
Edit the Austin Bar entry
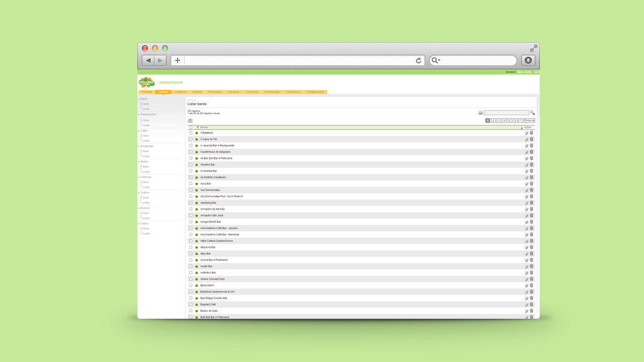pyautogui.click(x=527, y=266)
